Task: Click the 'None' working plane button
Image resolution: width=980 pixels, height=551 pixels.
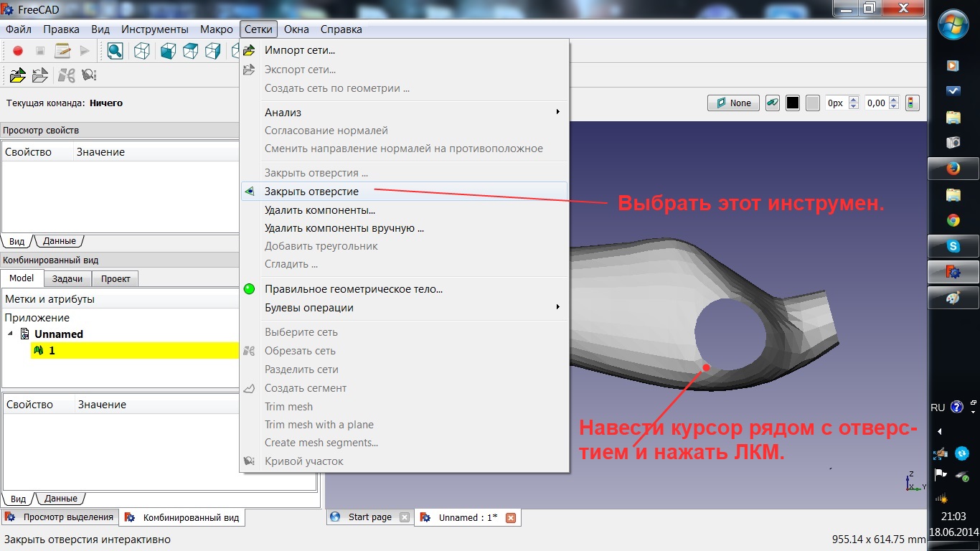Action: [732, 103]
